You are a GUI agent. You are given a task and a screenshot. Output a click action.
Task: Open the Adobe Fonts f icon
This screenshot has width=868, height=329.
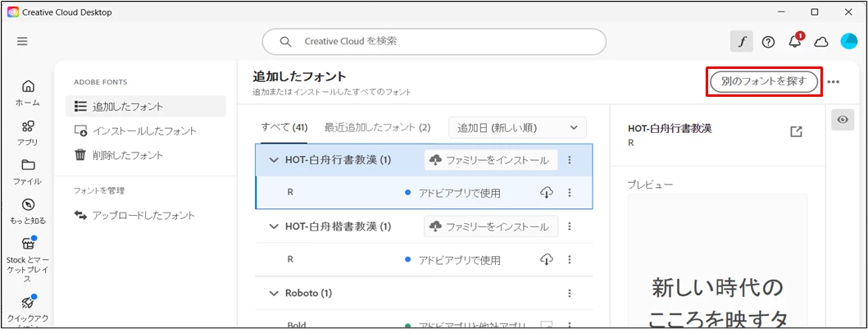click(x=741, y=42)
